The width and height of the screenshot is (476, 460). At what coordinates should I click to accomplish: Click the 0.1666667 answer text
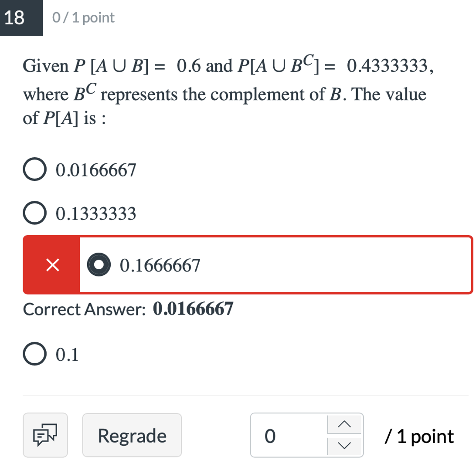pos(160,264)
